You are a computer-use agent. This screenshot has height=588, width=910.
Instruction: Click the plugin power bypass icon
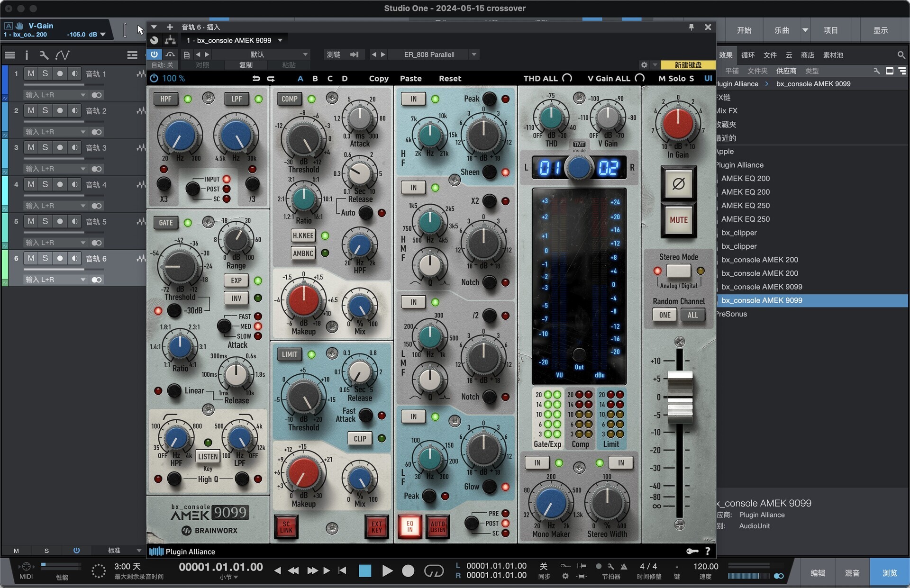(154, 78)
